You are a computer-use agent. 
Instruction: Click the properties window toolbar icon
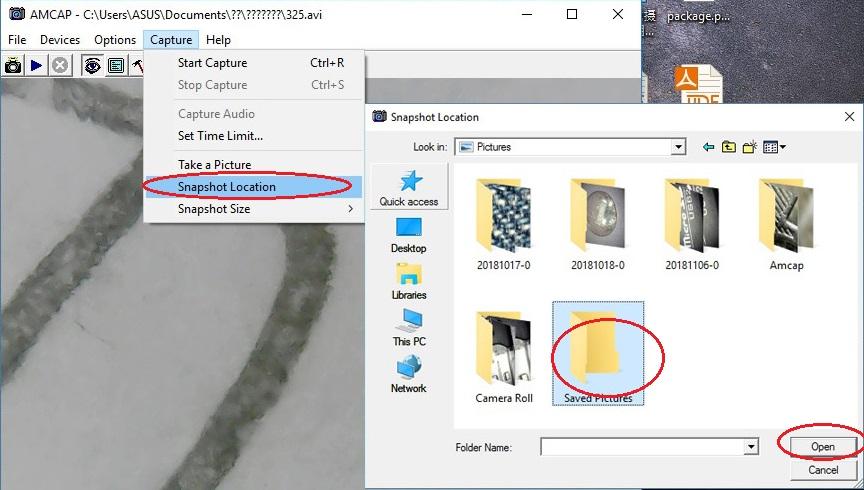point(116,66)
